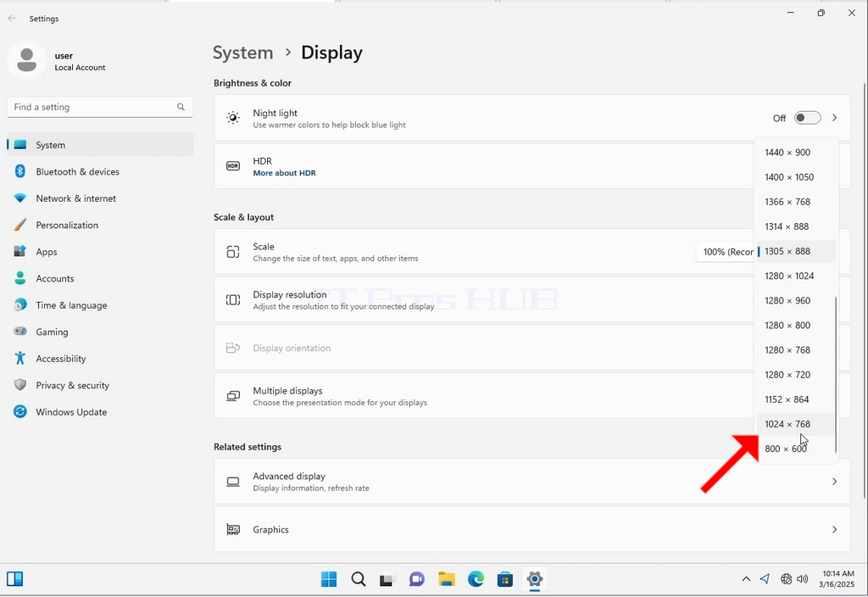Open Windows Update settings

[x=100, y=412]
